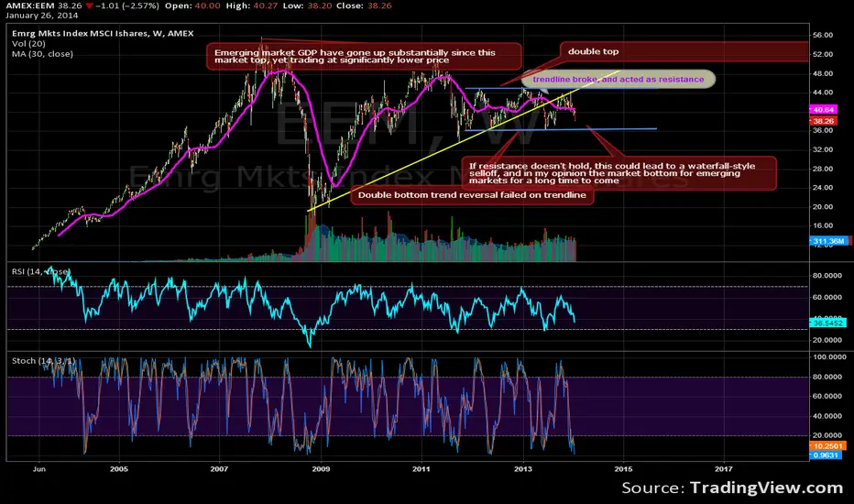Click the 'If resistance doesn't hold' waterfall-selloff note
The height and width of the screenshot is (504, 854).
pyautogui.click(x=619, y=173)
